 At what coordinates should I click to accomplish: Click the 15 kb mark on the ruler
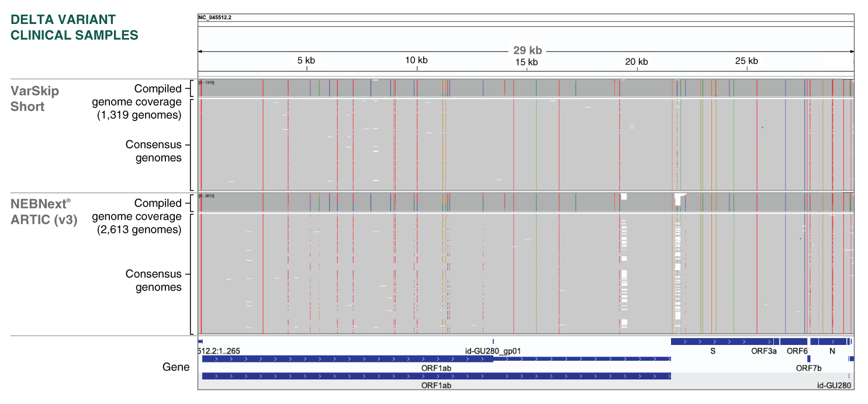[527, 61]
